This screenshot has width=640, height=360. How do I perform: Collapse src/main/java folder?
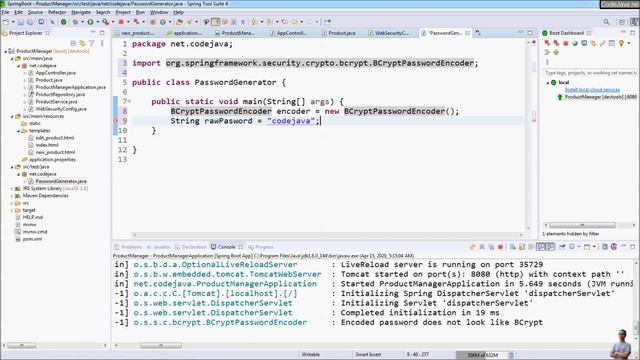pyautogui.click(x=12, y=59)
